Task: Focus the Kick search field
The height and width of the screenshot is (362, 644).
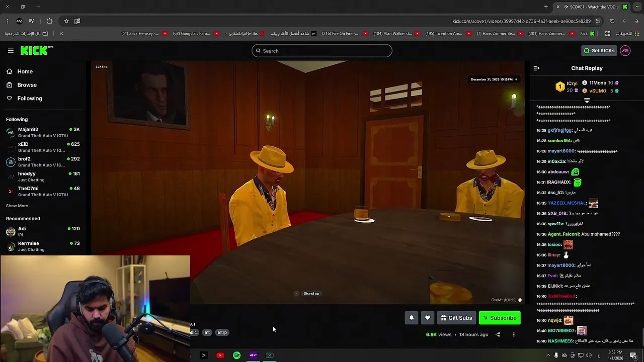Action: 322,51
